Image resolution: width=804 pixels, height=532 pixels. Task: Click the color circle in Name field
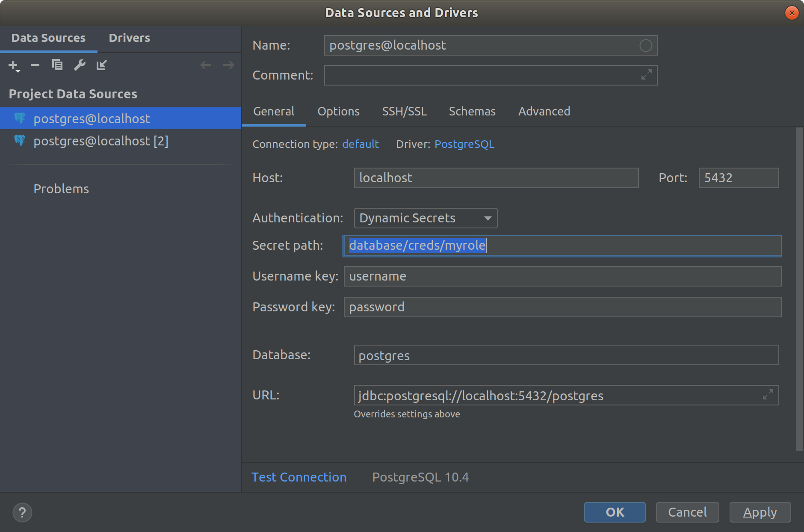[x=646, y=45]
